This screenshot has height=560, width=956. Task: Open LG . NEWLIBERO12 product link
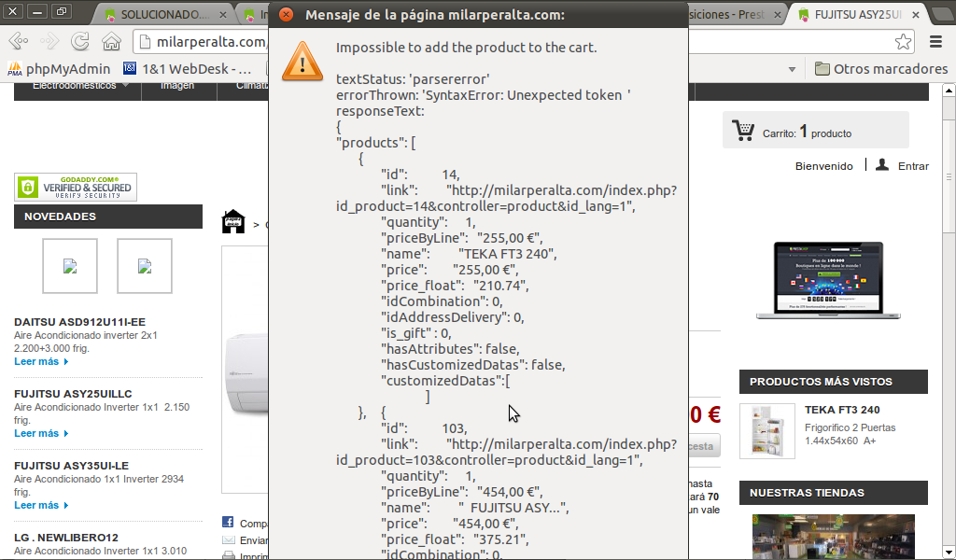pos(66,538)
